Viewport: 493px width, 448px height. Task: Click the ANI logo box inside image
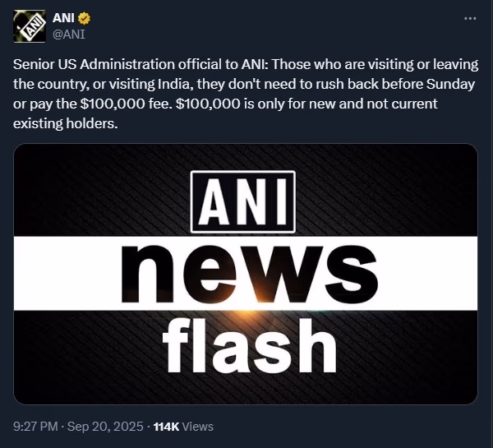coord(242,200)
